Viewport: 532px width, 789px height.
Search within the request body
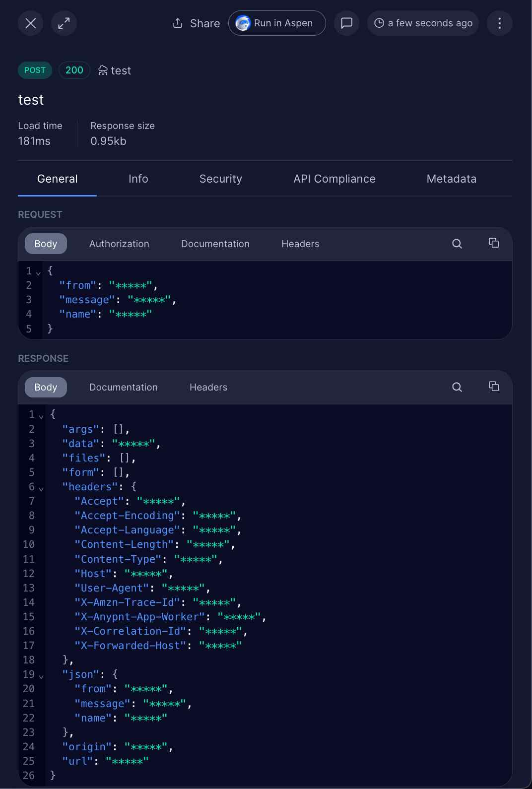(x=457, y=244)
